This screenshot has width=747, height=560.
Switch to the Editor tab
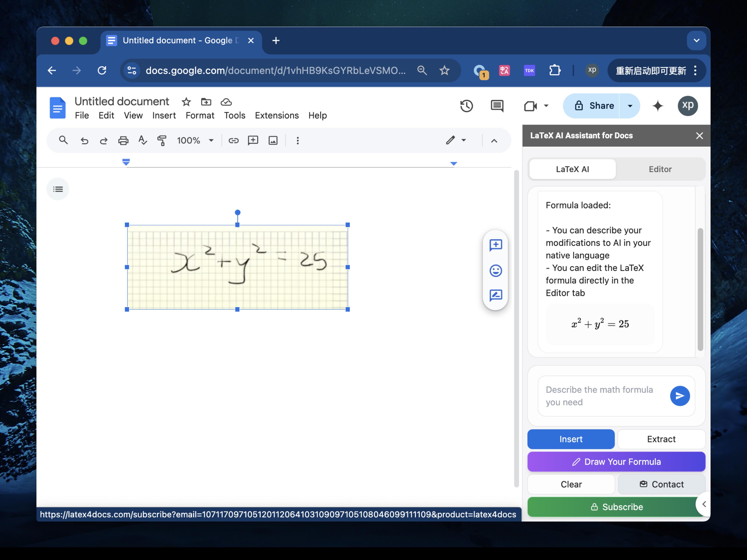(659, 169)
